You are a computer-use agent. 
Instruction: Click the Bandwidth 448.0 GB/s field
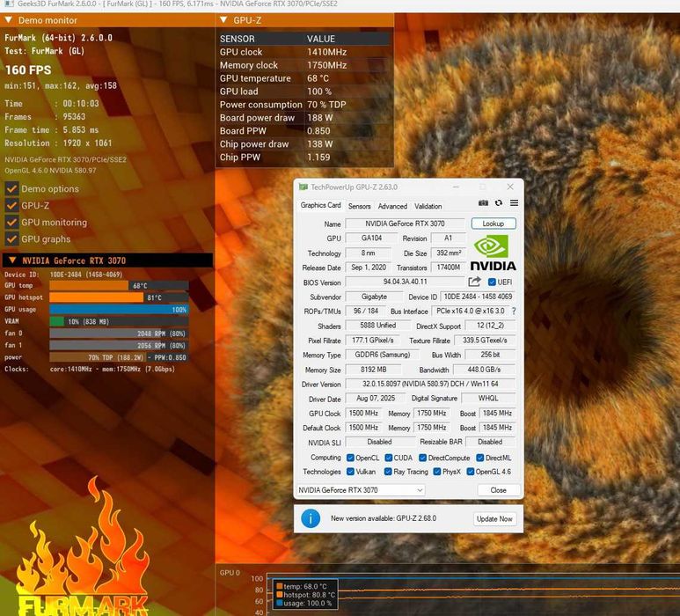pos(485,370)
